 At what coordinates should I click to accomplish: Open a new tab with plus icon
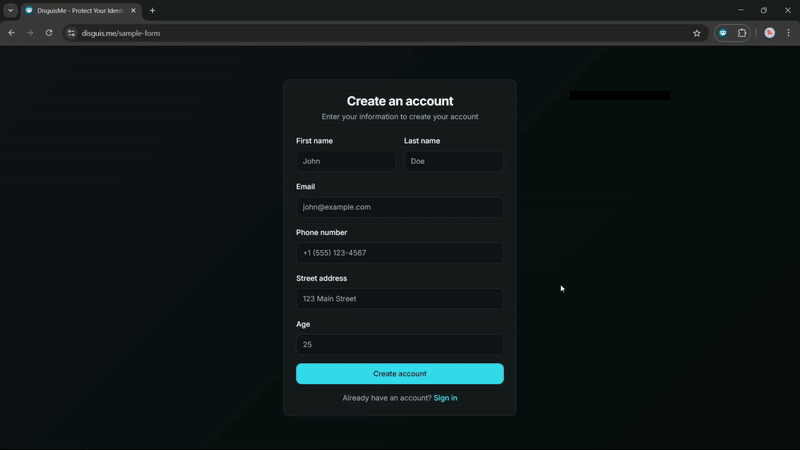[152, 10]
